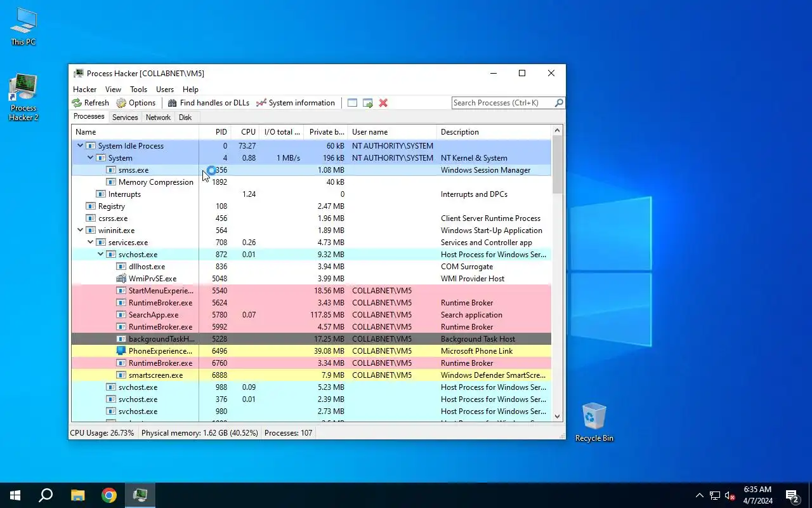This screenshot has height=508, width=812.
Task: Collapse the services.exe tree node
Action: 90,243
